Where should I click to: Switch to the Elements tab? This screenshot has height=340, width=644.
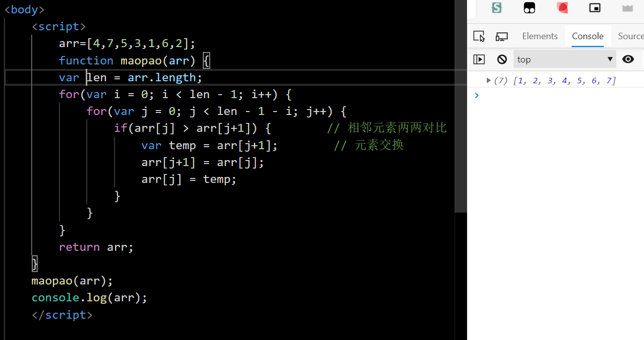[540, 36]
